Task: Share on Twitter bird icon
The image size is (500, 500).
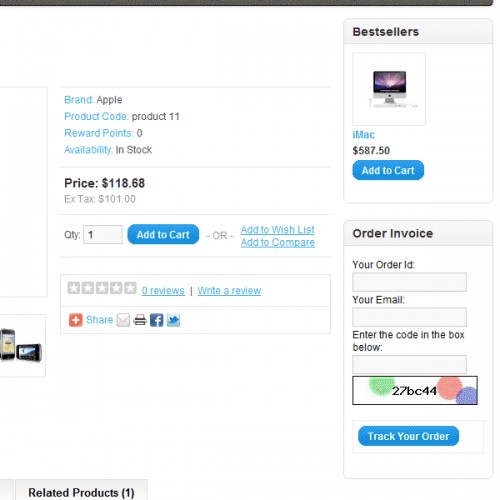Action: pos(173,320)
